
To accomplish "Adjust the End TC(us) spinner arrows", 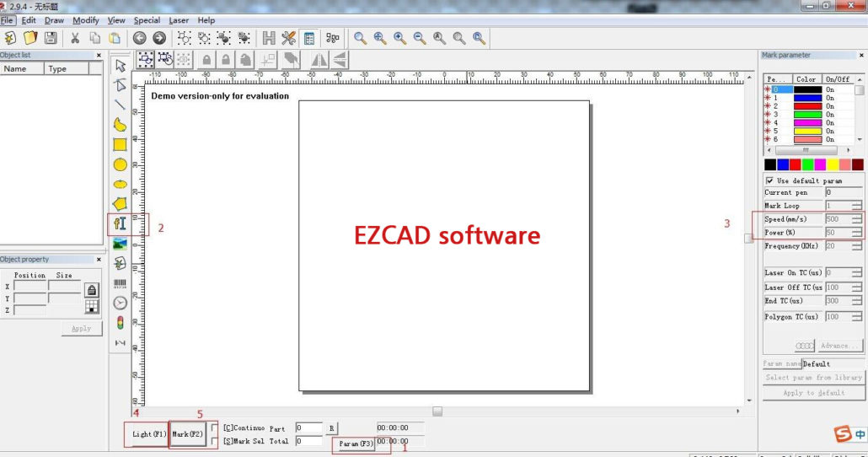I will click(x=857, y=301).
